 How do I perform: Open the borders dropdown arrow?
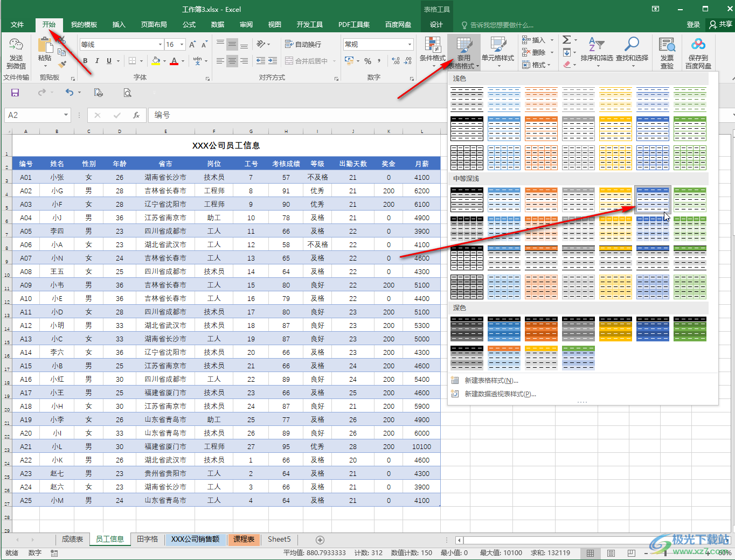tap(141, 61)
